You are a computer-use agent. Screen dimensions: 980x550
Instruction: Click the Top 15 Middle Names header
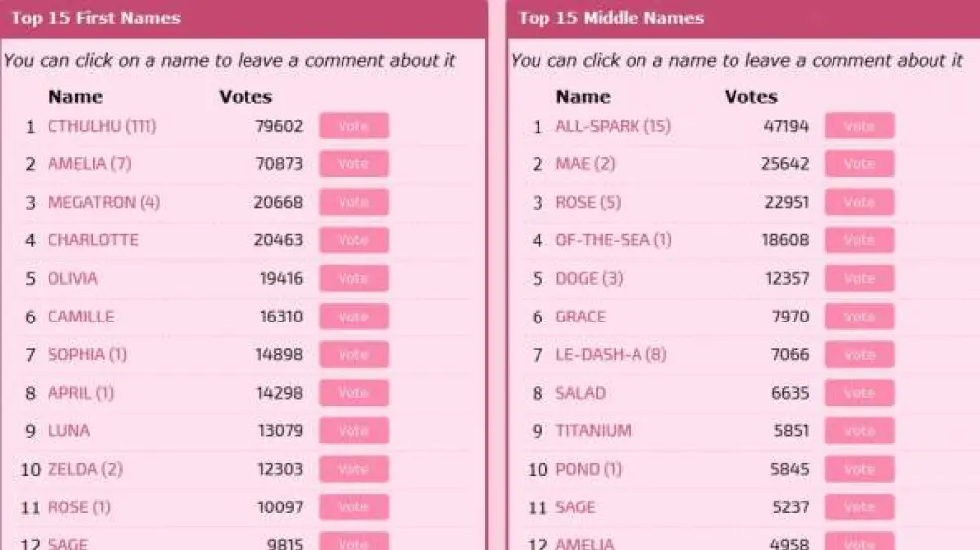[x=611, y=18]
